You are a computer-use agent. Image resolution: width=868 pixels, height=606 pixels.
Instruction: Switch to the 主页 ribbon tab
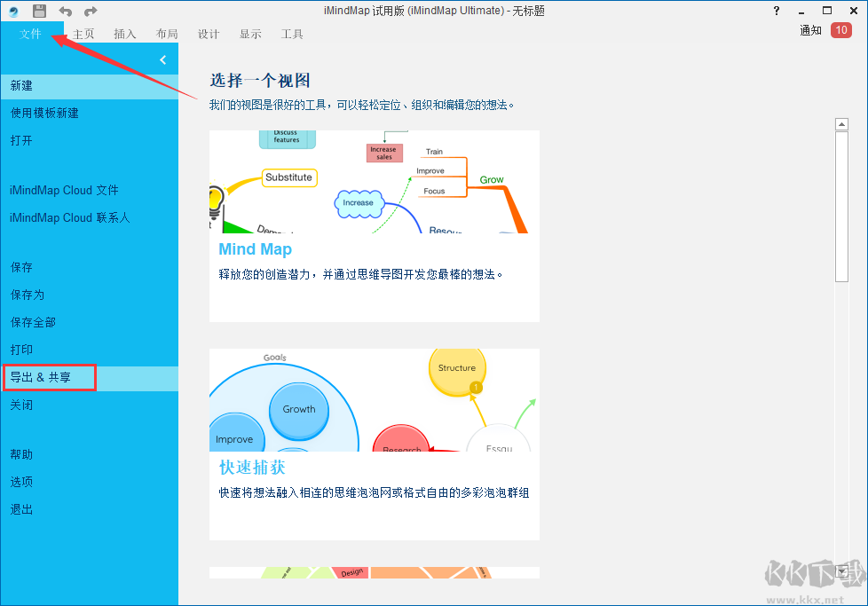coord(83,34)
